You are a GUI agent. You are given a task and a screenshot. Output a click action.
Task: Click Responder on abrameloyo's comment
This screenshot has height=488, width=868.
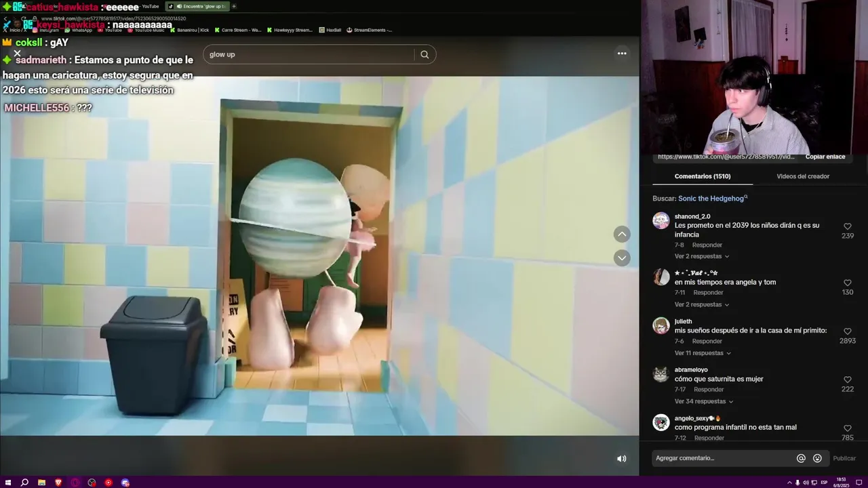(x=709, y=390)
